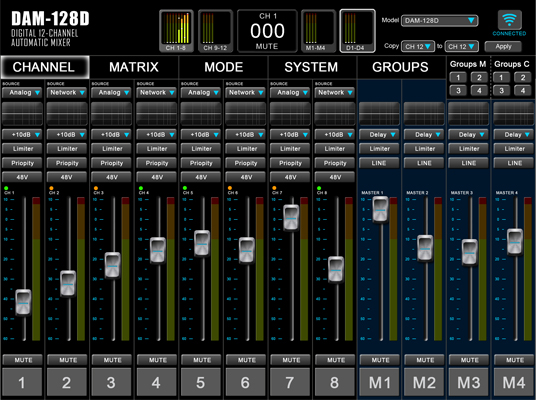Click the CH 1 000 MUTE display
This screenshot has height=400, width=536.
[267, 31]
